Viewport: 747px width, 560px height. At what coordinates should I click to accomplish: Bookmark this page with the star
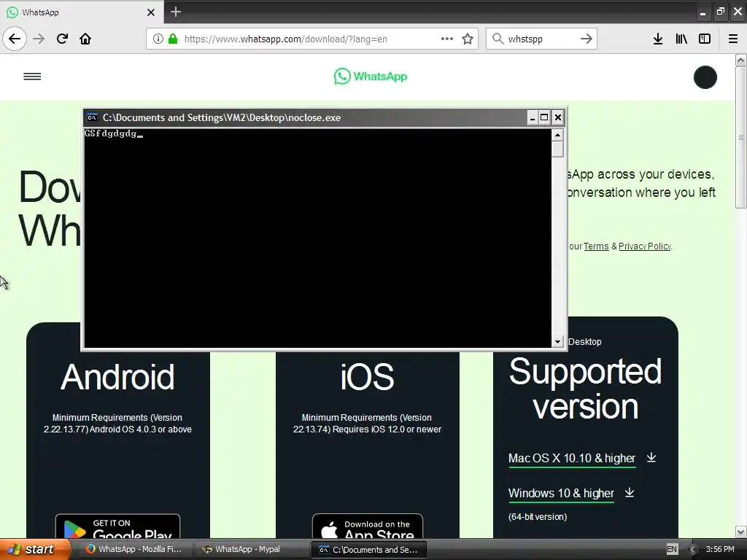[x=468, y=39]
